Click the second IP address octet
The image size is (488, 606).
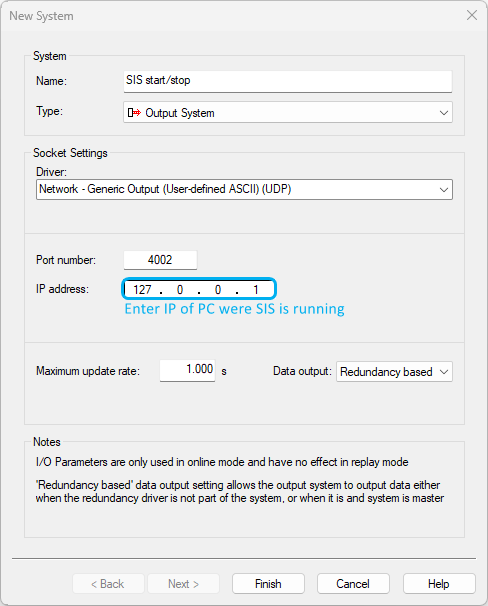[x=180, y=289]
